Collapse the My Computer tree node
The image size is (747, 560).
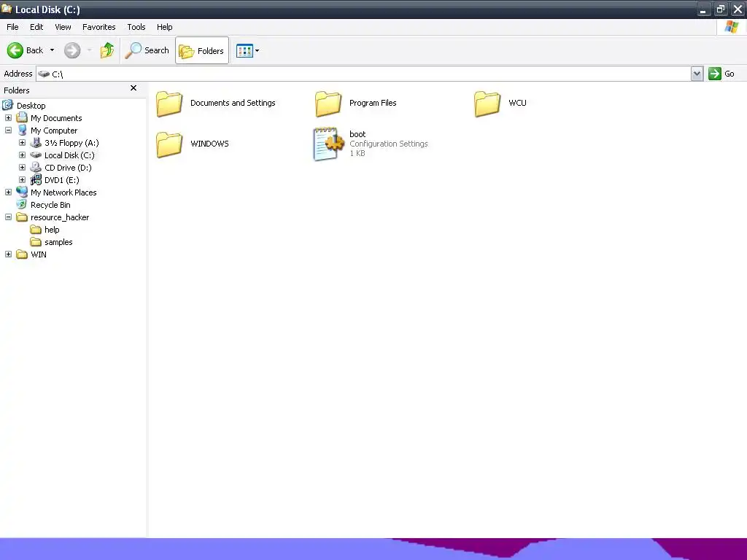pos(8,130)
